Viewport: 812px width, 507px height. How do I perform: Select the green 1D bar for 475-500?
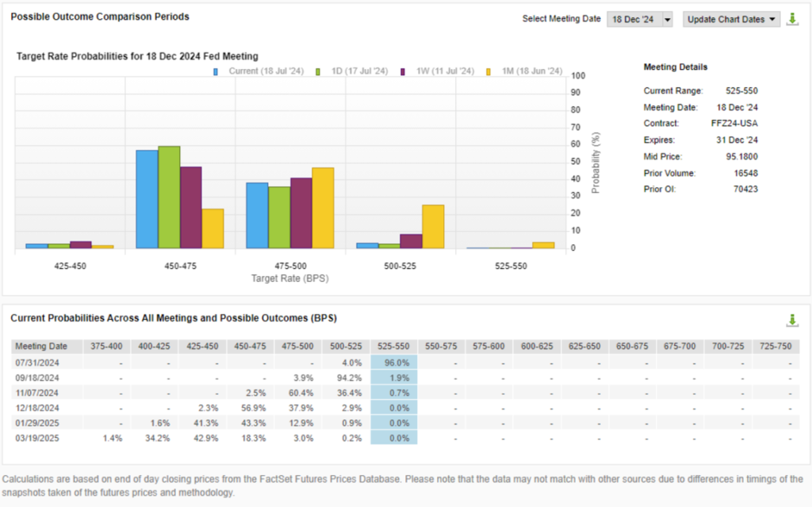point(280,217)
